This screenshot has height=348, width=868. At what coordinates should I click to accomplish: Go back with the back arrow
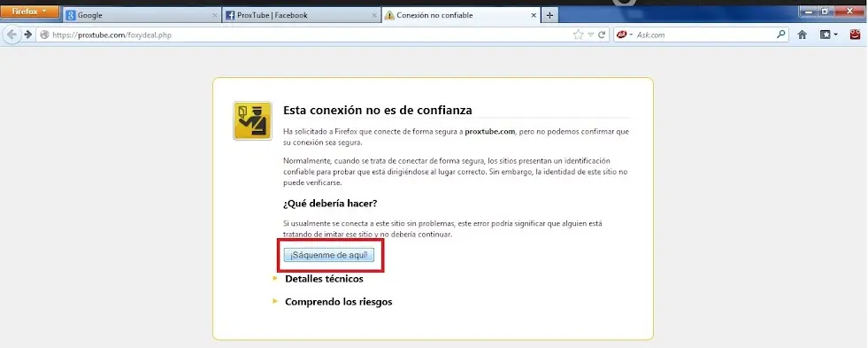click(12, 35)
